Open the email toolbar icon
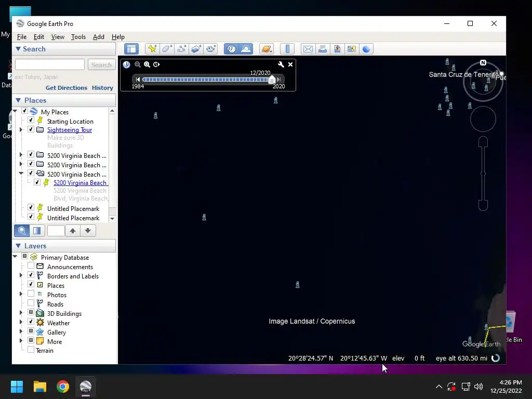532x399 pixels. coord(308,49)
